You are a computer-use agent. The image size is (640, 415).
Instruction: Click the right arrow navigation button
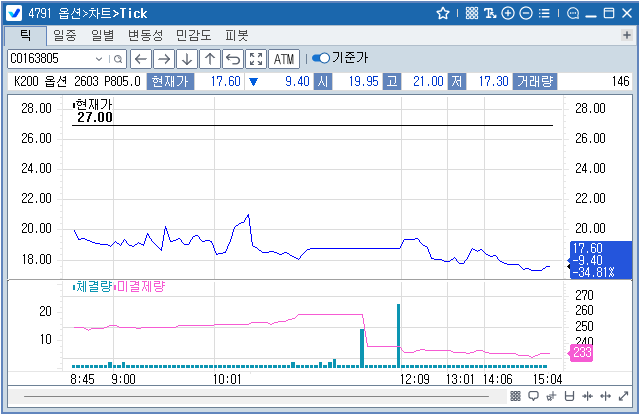(x=164, y=58)
